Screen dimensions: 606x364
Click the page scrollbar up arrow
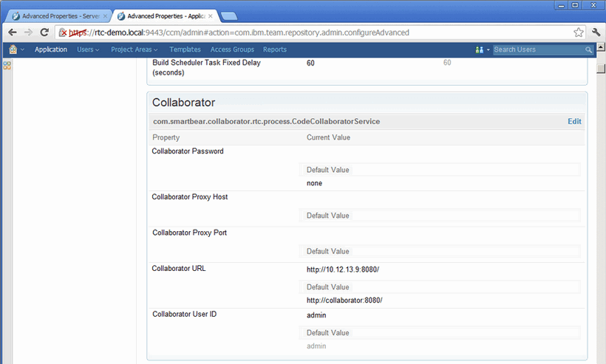coord(601,47)
